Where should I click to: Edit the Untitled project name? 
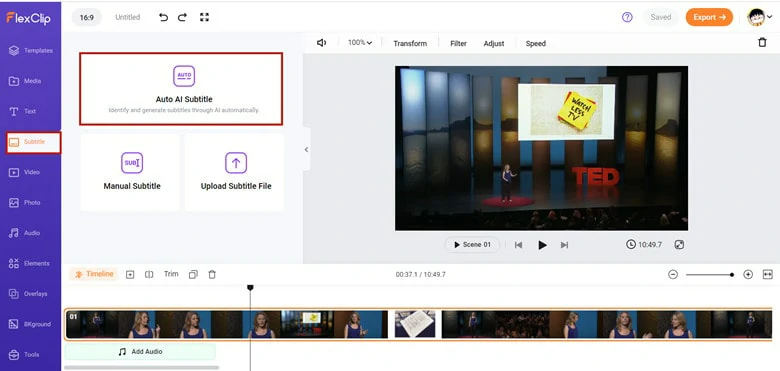coord(127,17)
